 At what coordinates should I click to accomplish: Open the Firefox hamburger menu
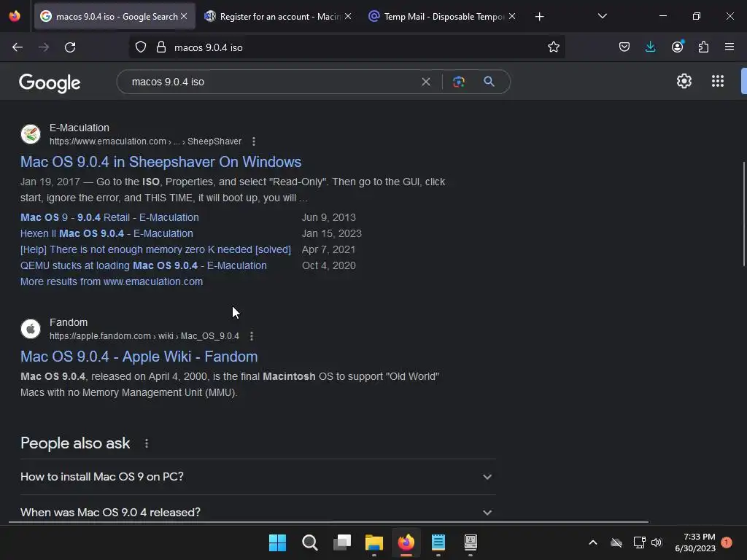(x=729, y=47)
